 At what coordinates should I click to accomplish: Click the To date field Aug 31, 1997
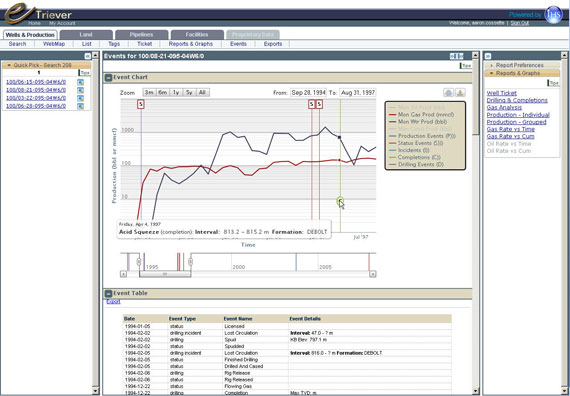pos(358,93)
